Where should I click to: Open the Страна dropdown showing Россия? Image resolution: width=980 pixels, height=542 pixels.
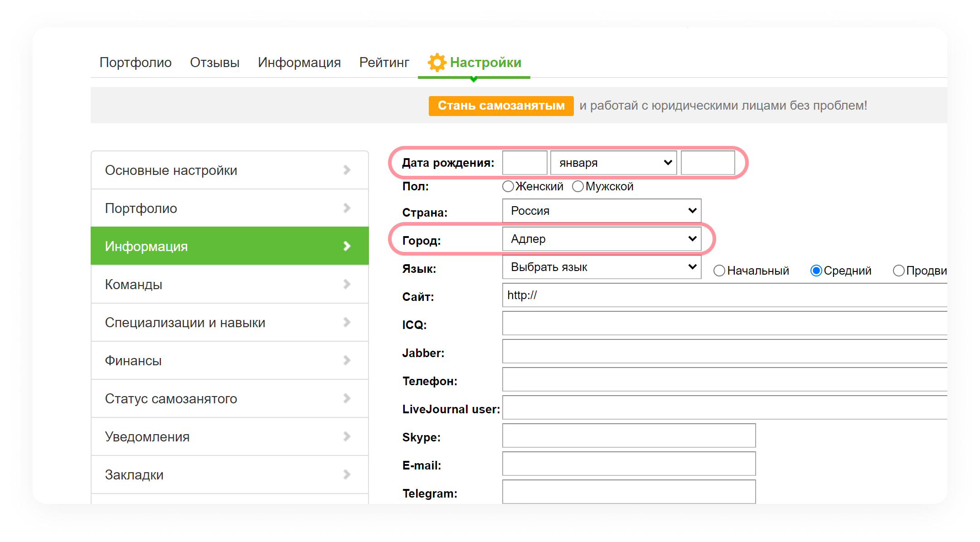point(602,211)
